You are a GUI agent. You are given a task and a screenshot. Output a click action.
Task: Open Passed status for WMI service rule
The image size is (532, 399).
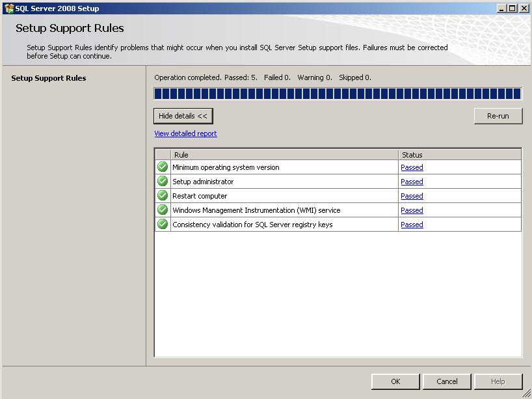[412, 210]
